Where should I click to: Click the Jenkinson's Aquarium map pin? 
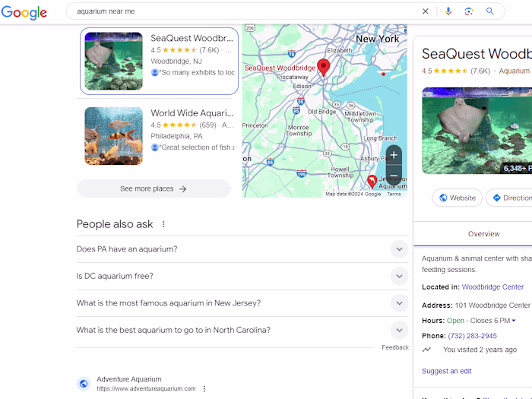[x=372, y=182]
